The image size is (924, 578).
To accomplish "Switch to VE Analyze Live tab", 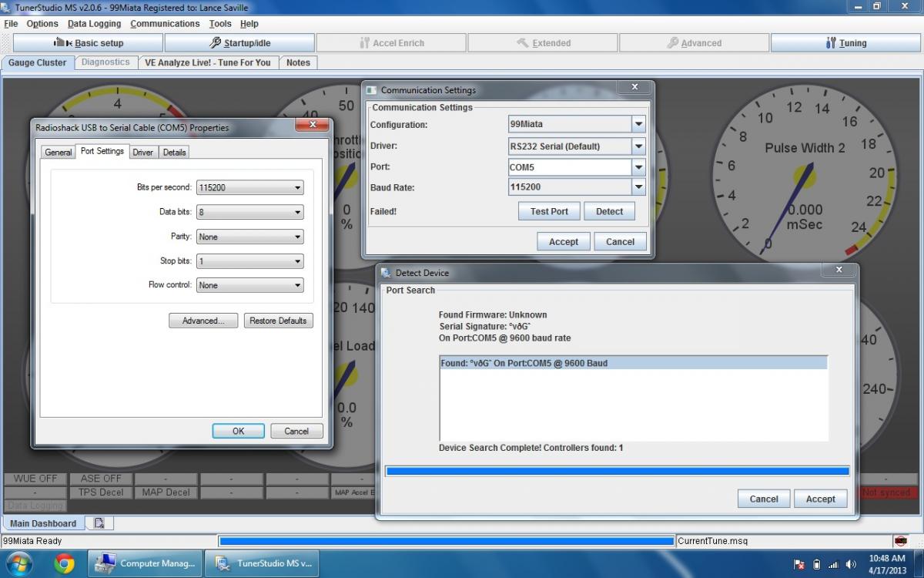I will coord(208,62).
